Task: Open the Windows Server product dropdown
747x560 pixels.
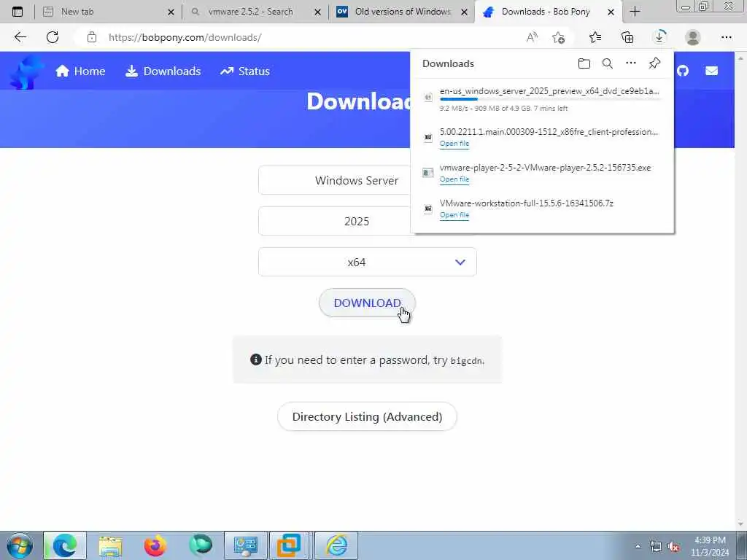Action: 334,181
